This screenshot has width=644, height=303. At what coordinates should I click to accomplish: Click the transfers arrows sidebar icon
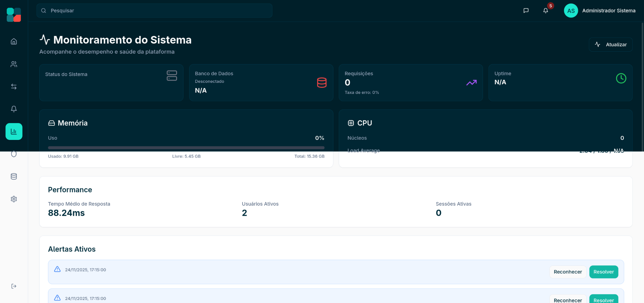point(14,87)
